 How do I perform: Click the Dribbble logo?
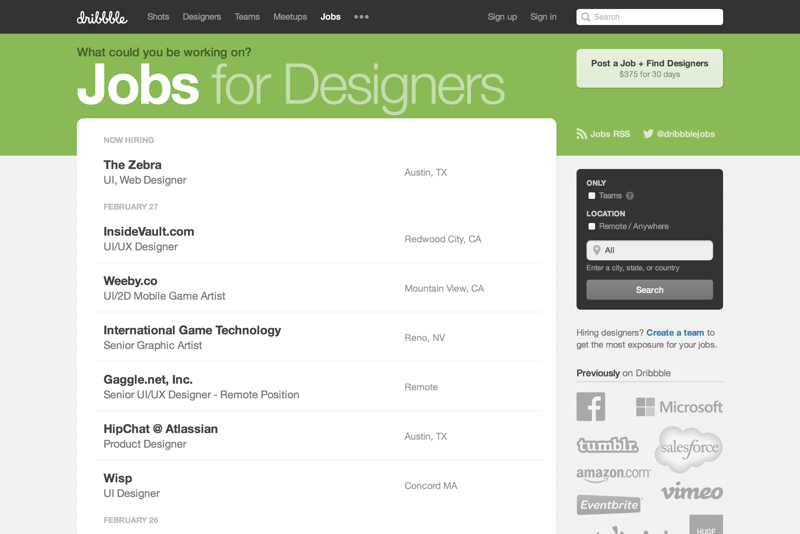102,17
